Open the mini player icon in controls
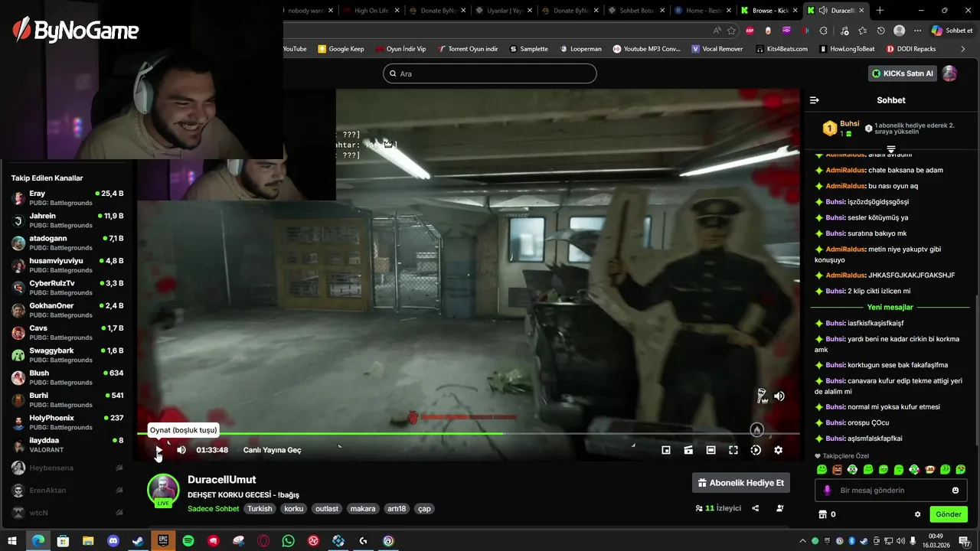This screenshot has width=980, height=551. [x=666, y=450]
